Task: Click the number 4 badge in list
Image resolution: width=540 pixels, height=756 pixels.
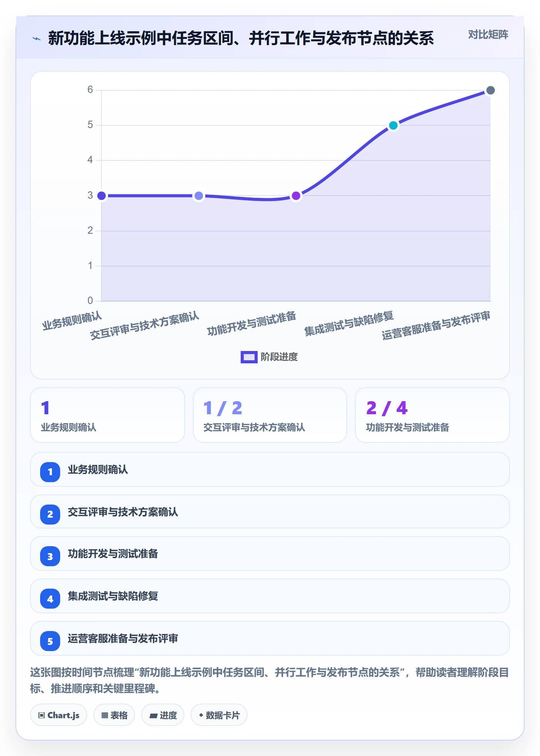Action: [x=50, y=599]
